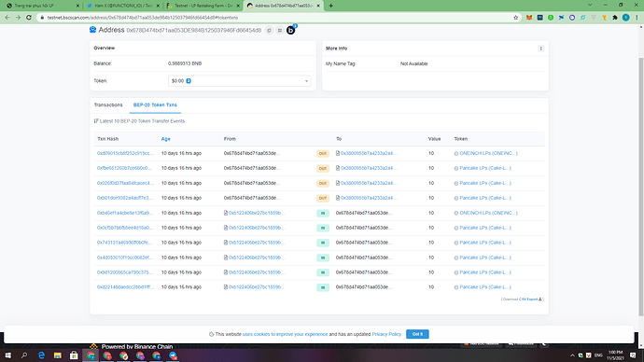Open File Explorer from taskbar
Image resolution: width=644 pixels, height=362 pixels.
coord(58,355)
